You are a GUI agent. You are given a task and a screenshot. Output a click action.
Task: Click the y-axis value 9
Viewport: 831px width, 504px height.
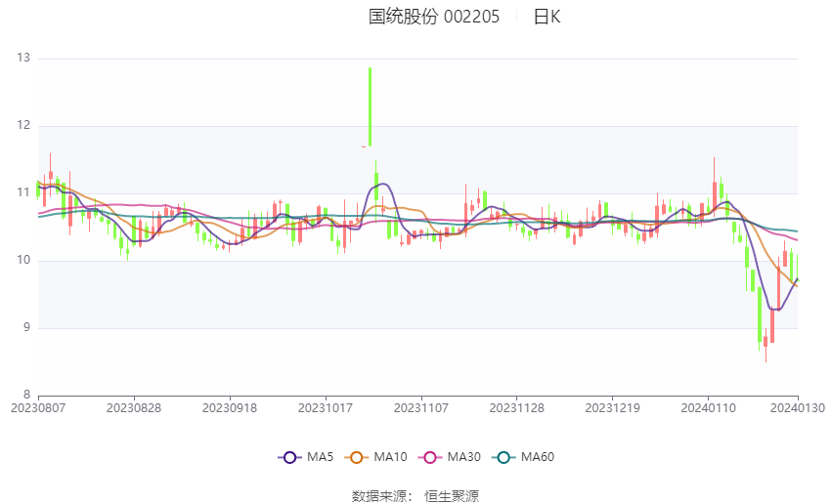coord(26,328)
